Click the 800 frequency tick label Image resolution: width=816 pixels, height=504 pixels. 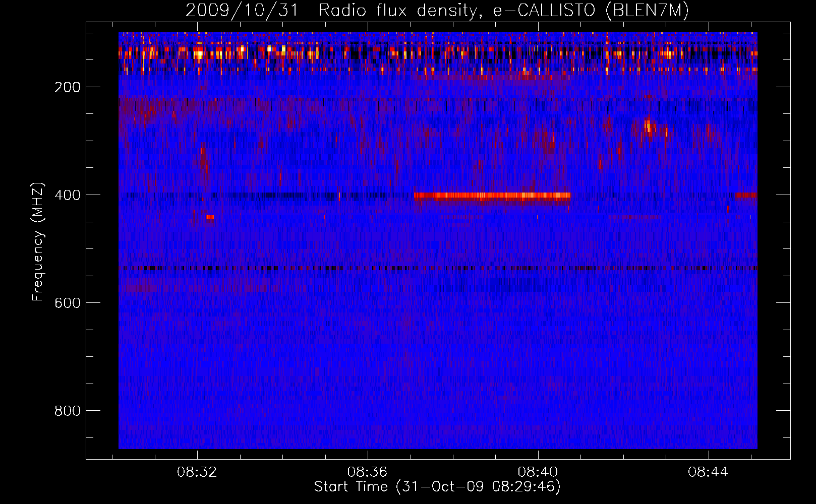[x=68, y=411]
